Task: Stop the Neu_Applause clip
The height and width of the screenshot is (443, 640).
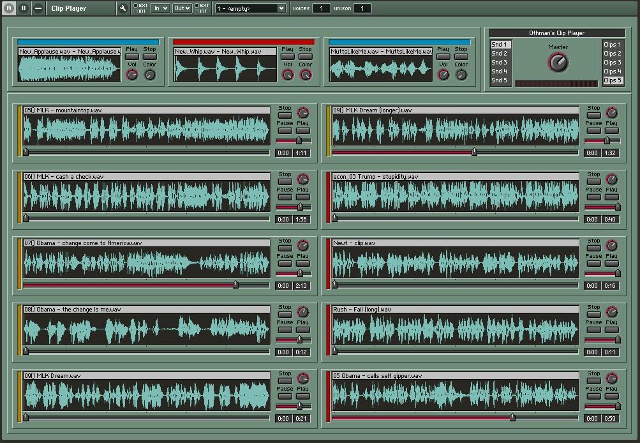Action: tap(150, 56)
